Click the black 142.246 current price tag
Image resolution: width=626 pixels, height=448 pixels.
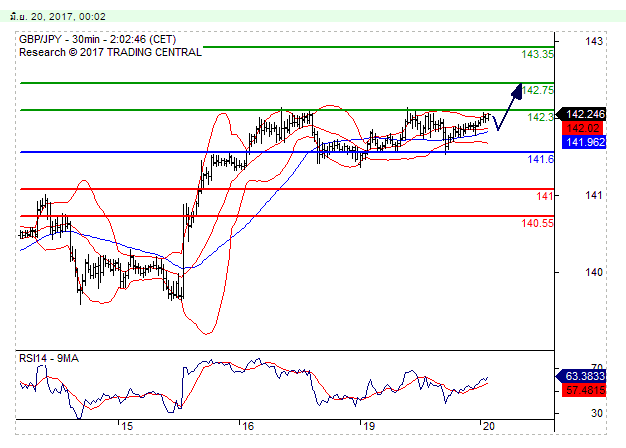(581, 114)
